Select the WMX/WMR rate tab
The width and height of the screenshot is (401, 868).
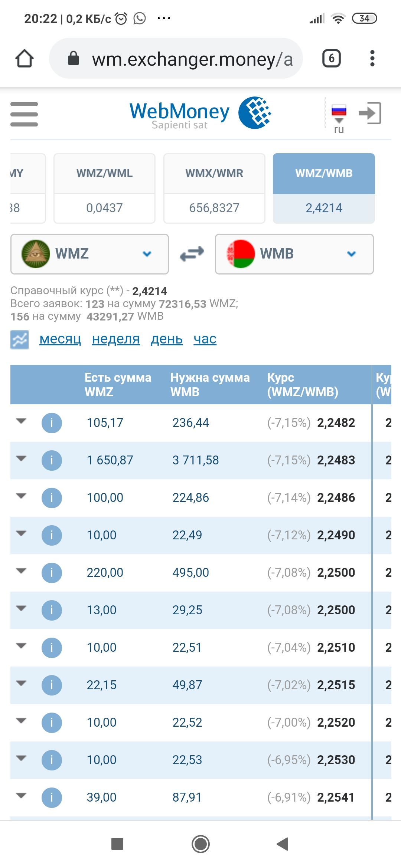[x=214, y=188]
